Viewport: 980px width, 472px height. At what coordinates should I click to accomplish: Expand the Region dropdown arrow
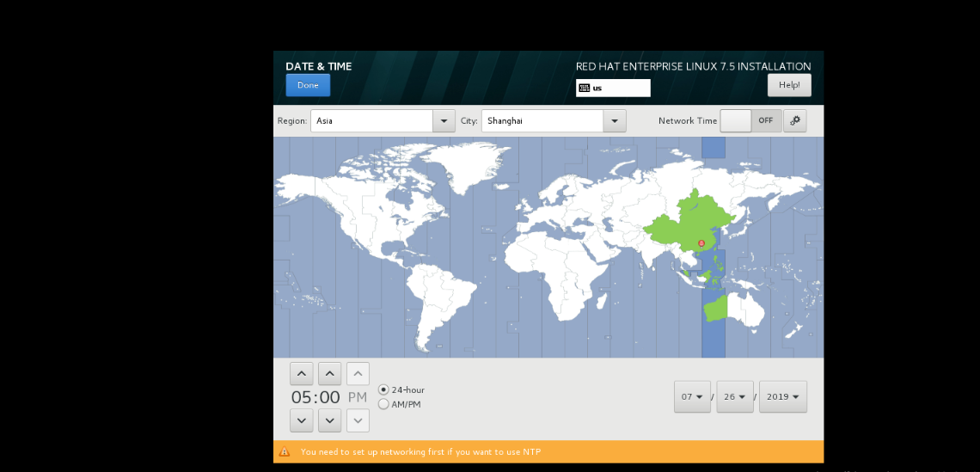(444, 120)
